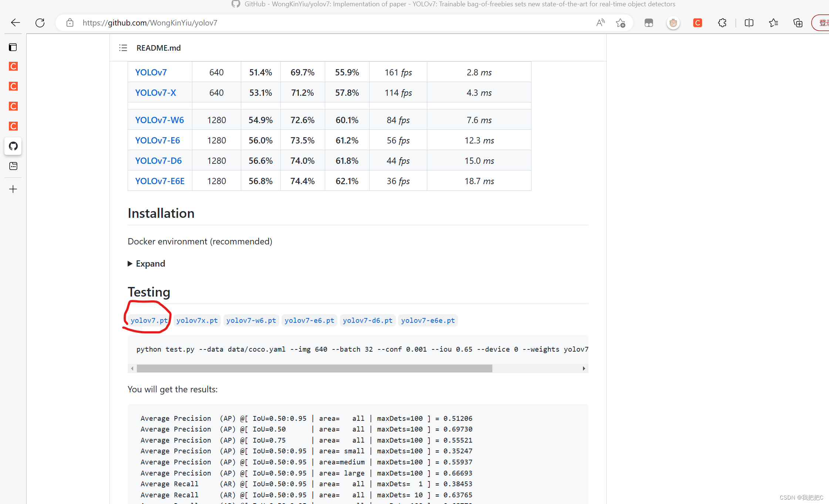Open new tab with plus button

[x=13, y=189]
